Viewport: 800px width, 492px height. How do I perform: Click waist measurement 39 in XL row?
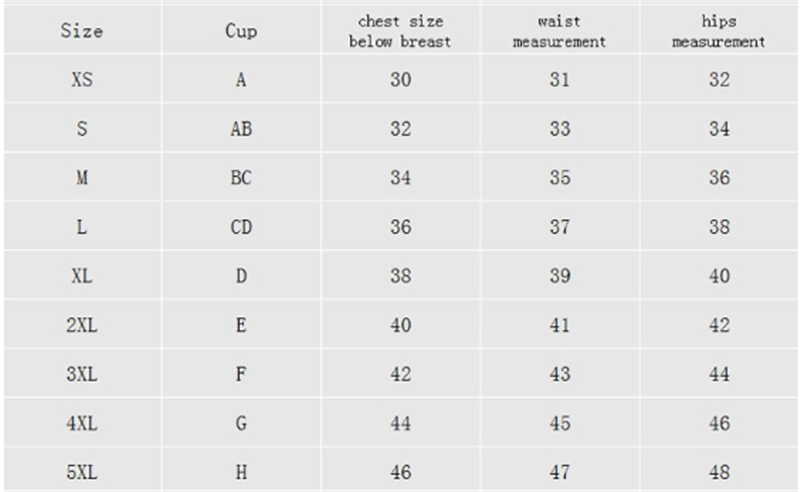pyautogui.click(x=560, y=276)
